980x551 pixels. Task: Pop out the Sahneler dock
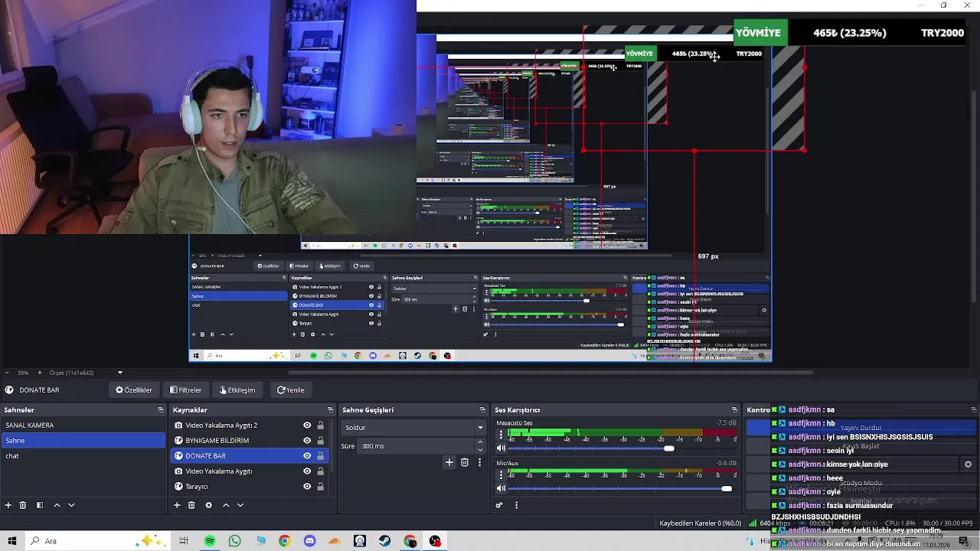(160, 409)
